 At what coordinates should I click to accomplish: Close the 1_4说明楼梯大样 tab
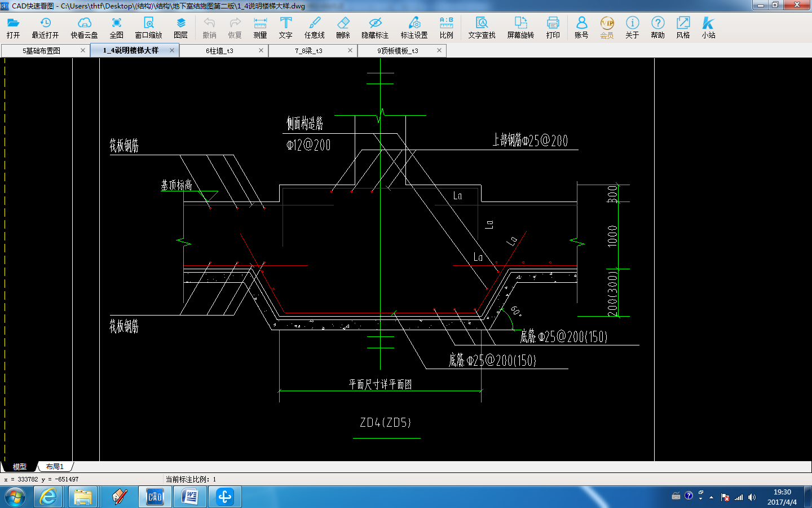tap(172, 50)
